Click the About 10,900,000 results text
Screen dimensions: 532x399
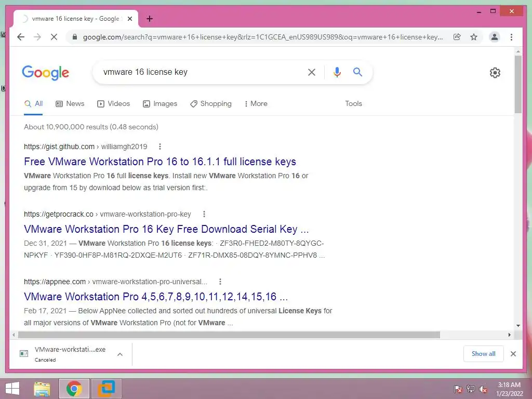(91, 127)
